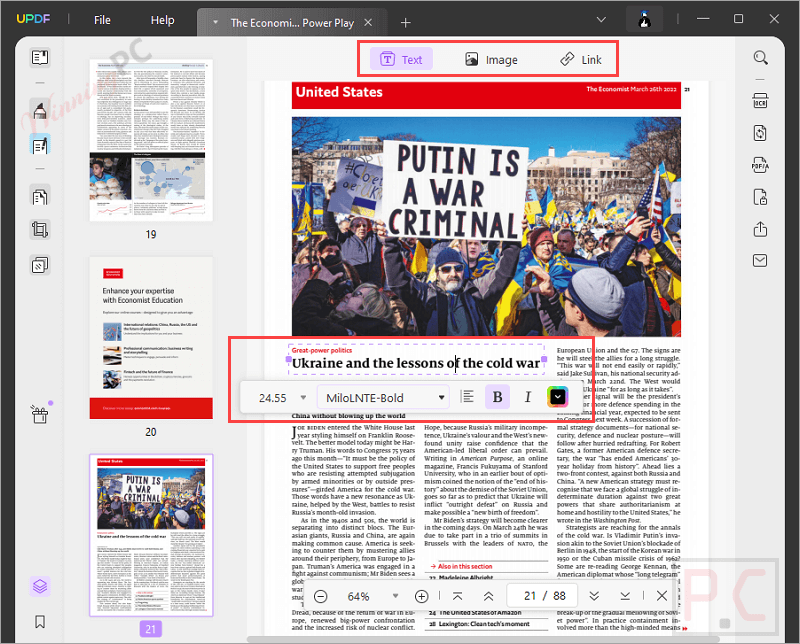Screen dimensions: 800x644
Task: Click the Send by email icon
Action: (x=760, y=261)
